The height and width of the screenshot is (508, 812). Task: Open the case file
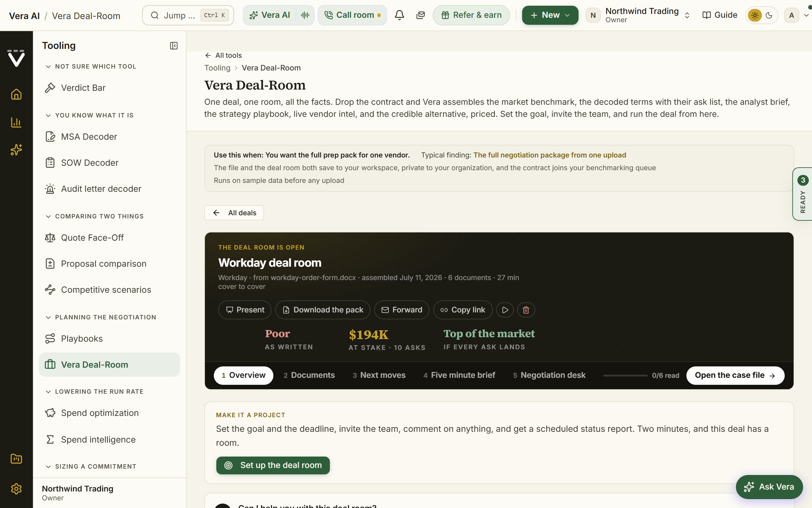coord(735,375)
